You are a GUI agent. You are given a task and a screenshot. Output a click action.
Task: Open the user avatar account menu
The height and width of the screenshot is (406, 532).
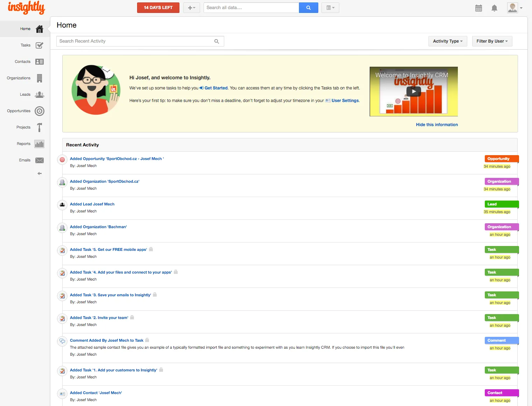[515, 8]
